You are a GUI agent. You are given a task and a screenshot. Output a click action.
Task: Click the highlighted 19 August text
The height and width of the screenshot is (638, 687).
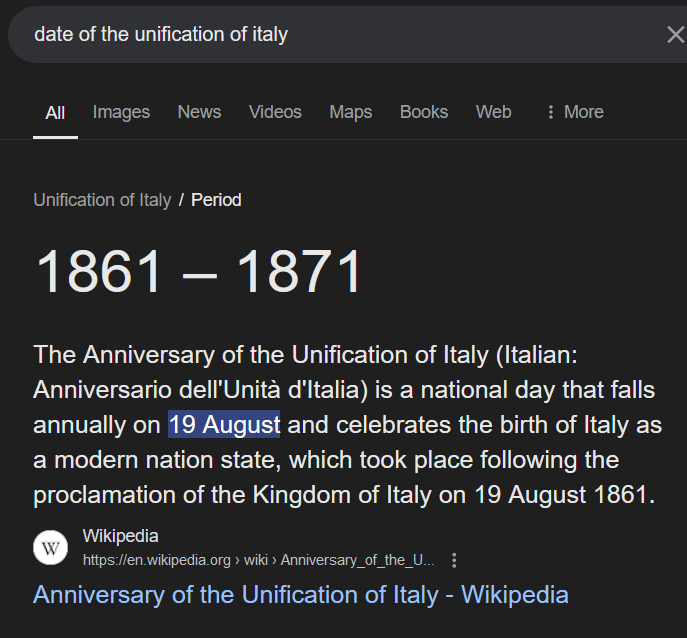click(224, 424)
